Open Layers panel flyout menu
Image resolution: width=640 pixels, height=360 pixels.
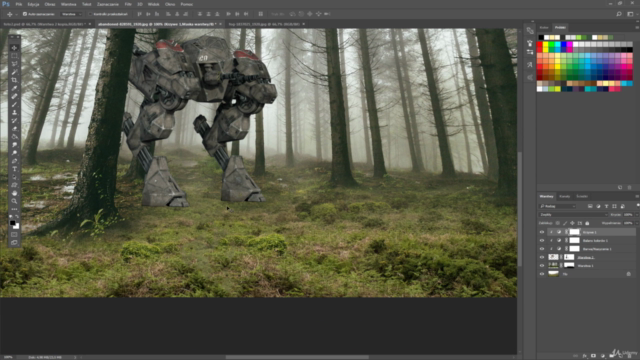point(637,196)
